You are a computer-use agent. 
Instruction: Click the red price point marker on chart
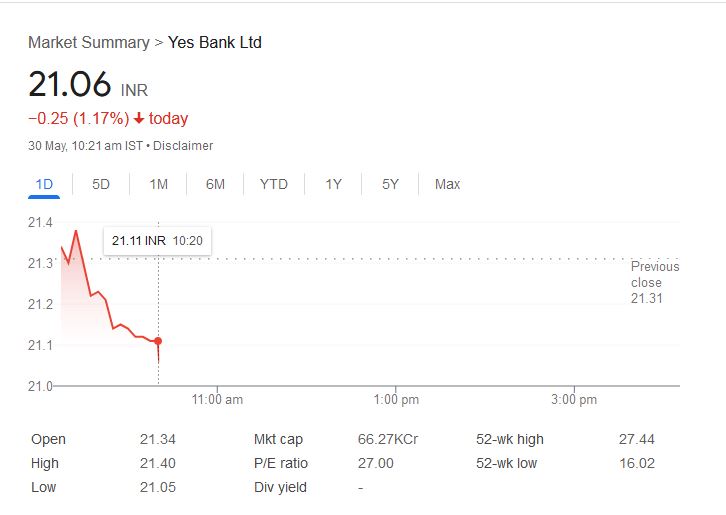(x=158, y=341)
